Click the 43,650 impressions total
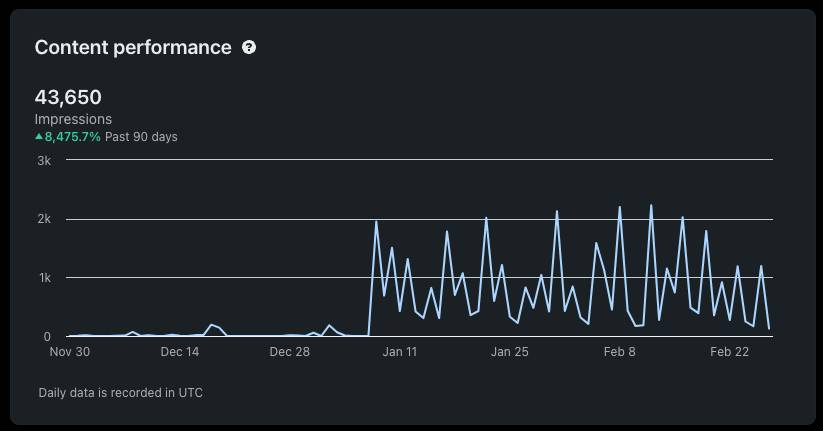Viewport: 823px width, 431px height. pyautogui.click(x=68, y=97)
